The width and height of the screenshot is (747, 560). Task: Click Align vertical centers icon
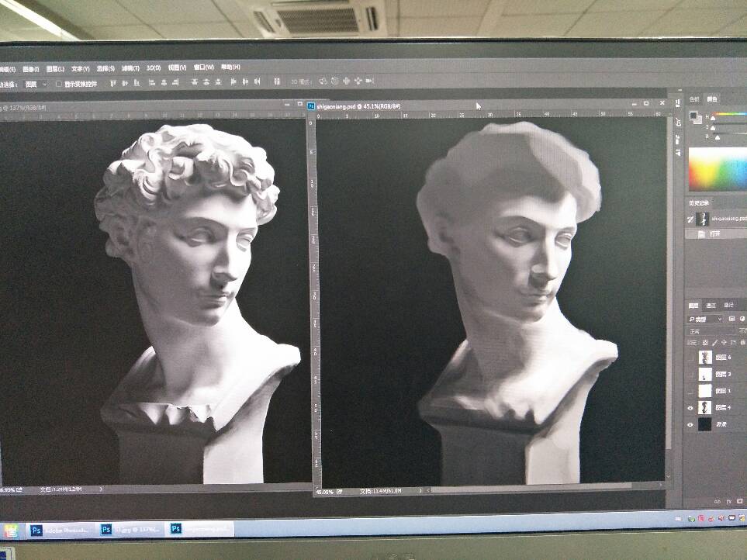[x=124, y=83]
